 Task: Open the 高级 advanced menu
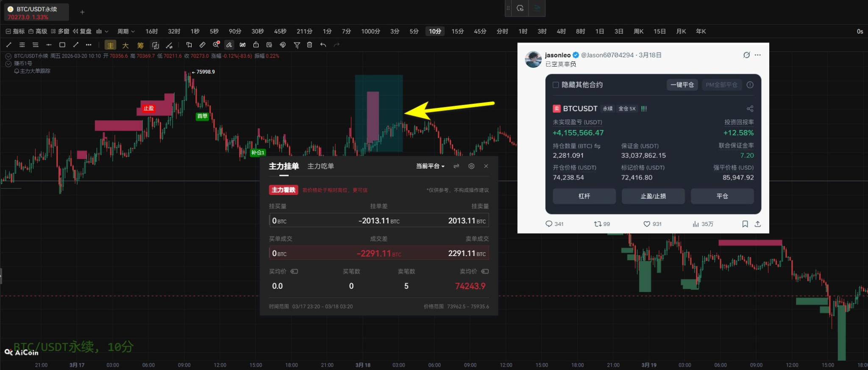point(38,31)
